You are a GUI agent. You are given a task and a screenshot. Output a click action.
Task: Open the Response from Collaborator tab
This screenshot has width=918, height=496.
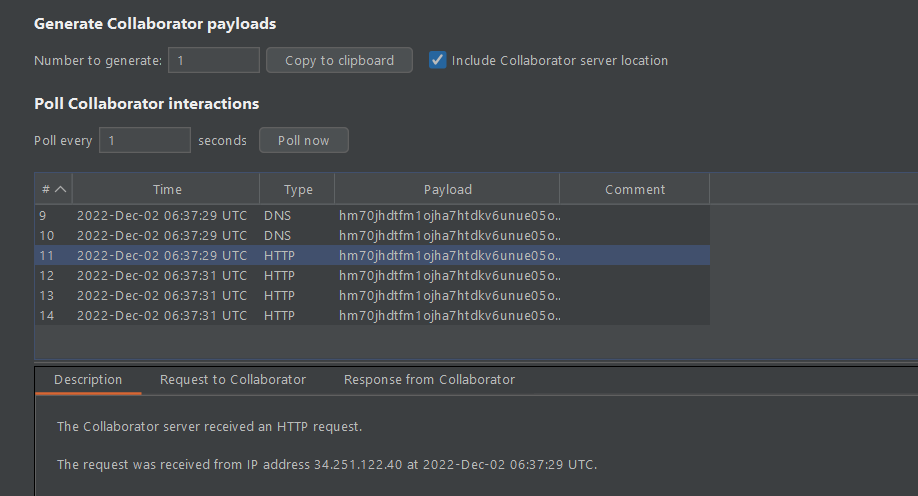point(429,380)
